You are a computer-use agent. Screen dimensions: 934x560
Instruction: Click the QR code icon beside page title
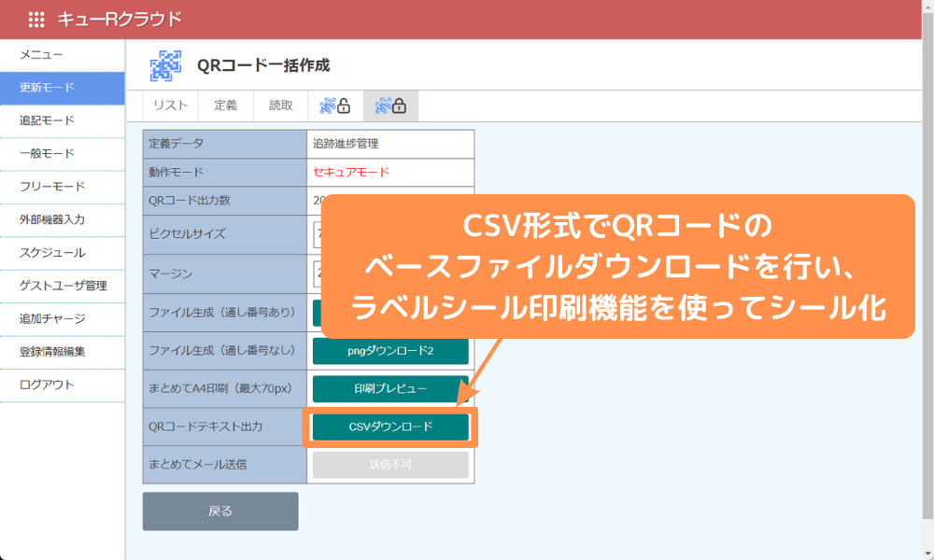coord(165,65)
